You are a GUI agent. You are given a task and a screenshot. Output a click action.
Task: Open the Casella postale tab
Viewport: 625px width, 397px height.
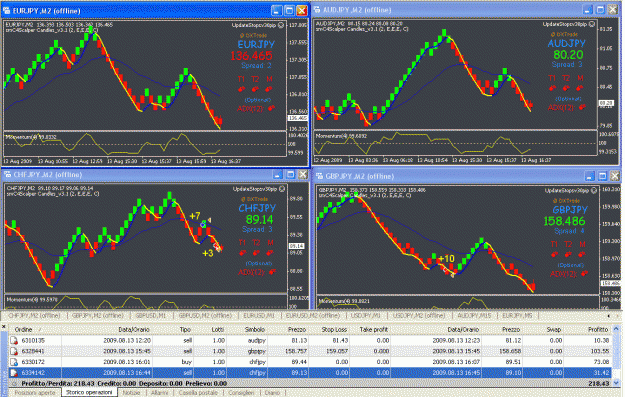[198, 393]
